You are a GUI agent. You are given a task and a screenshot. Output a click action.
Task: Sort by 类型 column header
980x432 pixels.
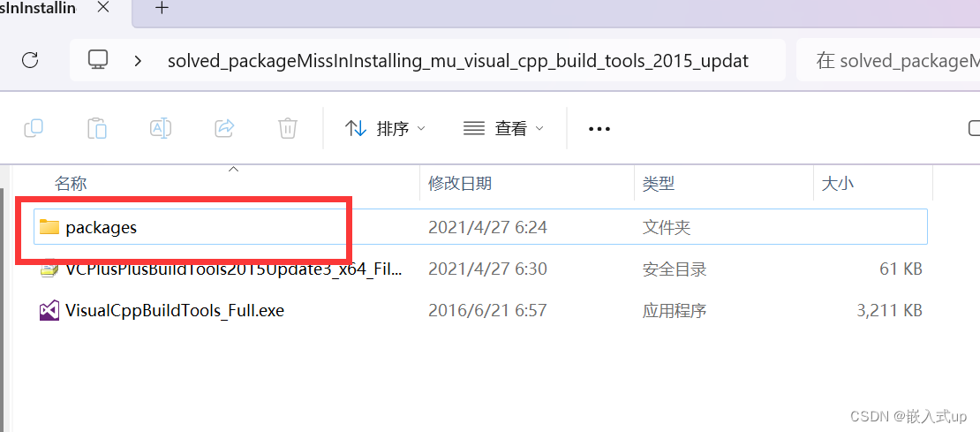coord(659,183)
